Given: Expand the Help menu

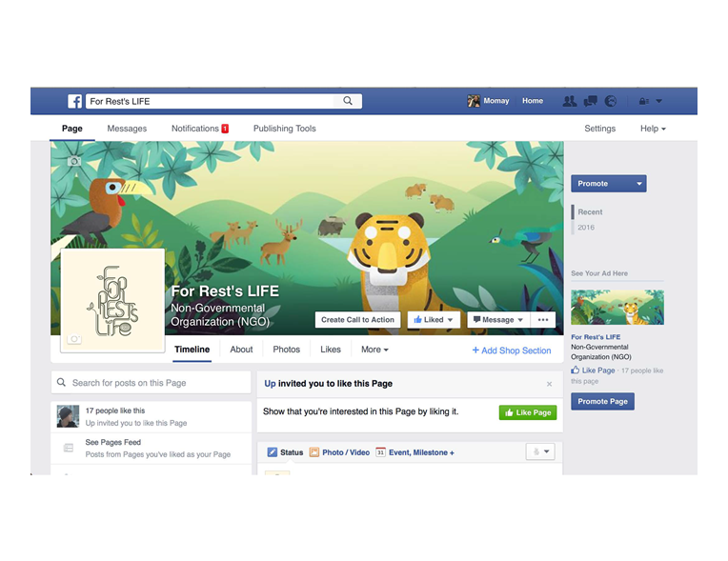Looking at the screenshot, I should [653, 129].
